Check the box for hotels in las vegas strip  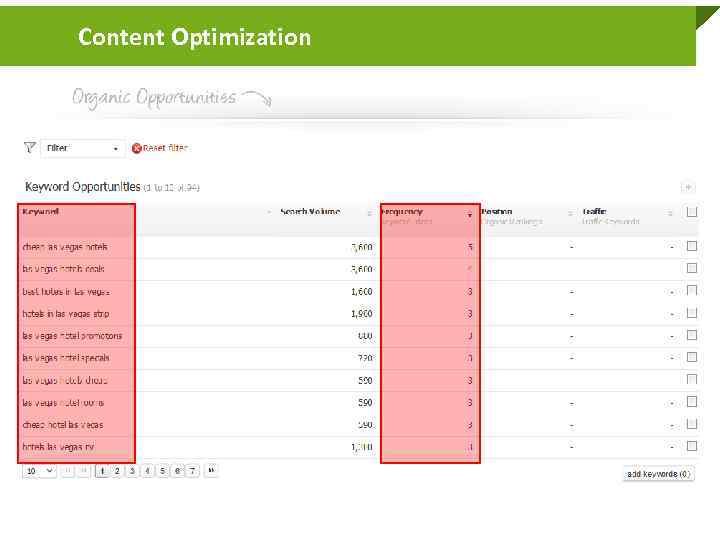692,313
